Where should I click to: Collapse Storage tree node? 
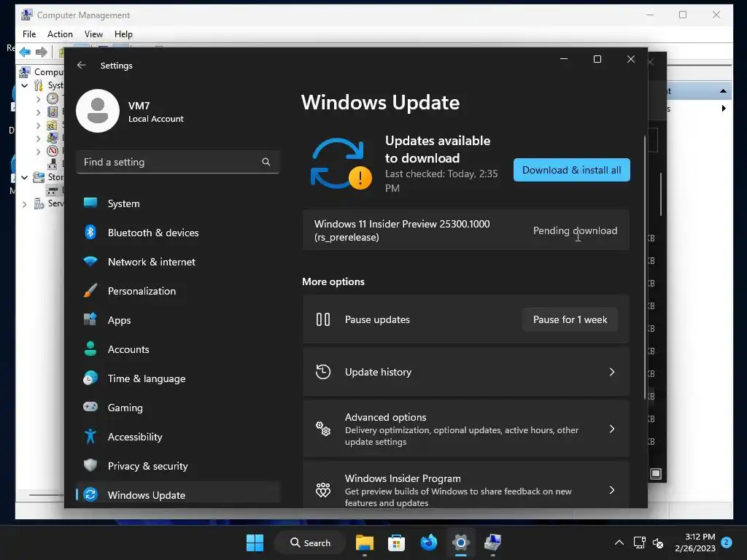click(25, 178)
